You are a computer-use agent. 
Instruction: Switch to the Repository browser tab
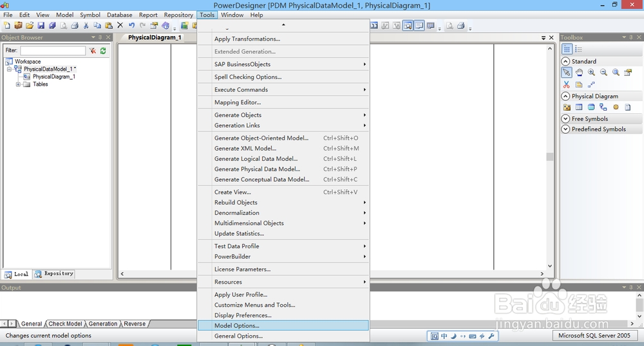(x=54, y=273)
